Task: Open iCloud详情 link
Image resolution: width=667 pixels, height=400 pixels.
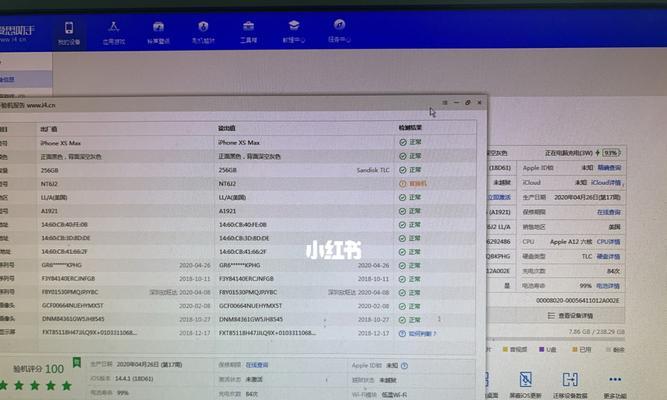Action: [x=606, y=183]
